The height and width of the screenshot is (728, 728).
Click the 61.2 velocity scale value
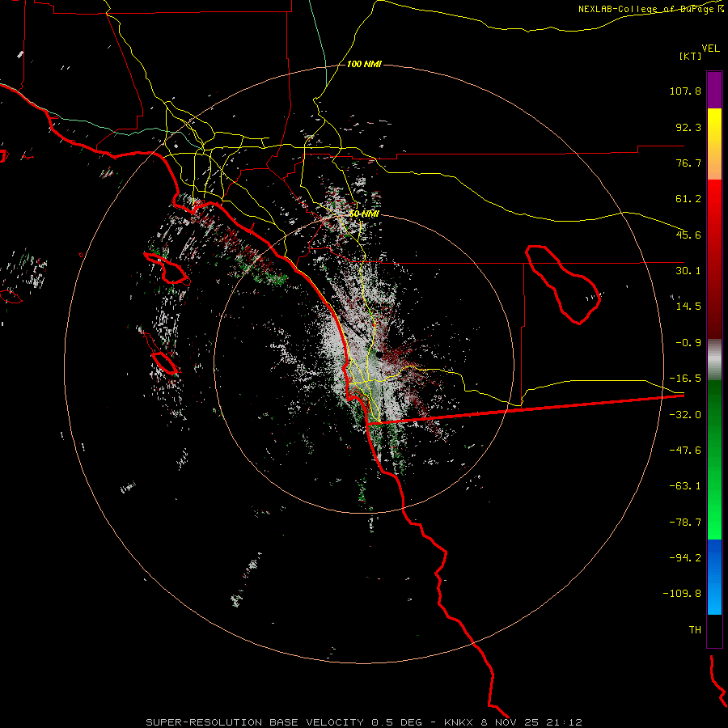point(688,199)
